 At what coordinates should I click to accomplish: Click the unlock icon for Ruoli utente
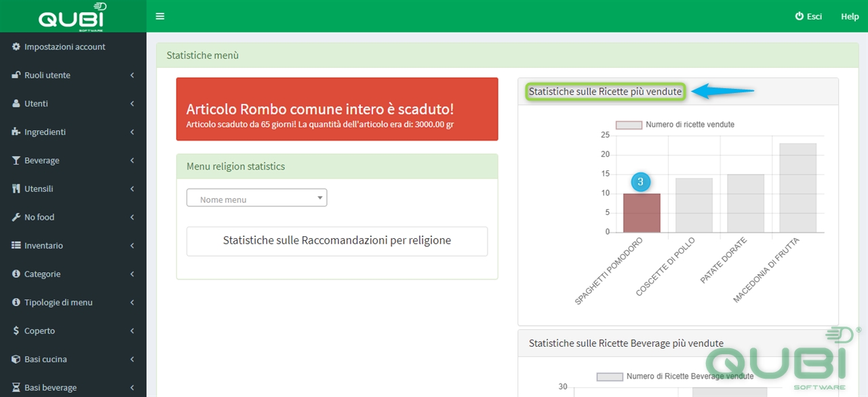tap(16, 75)
